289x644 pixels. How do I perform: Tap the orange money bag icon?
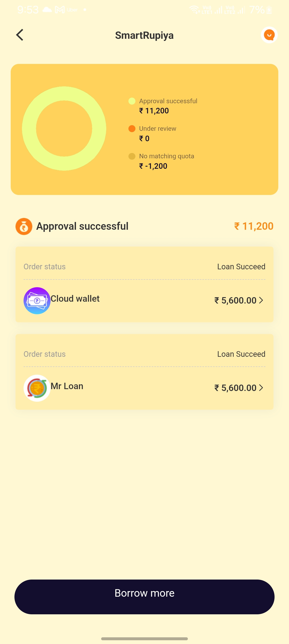[24, 227]
